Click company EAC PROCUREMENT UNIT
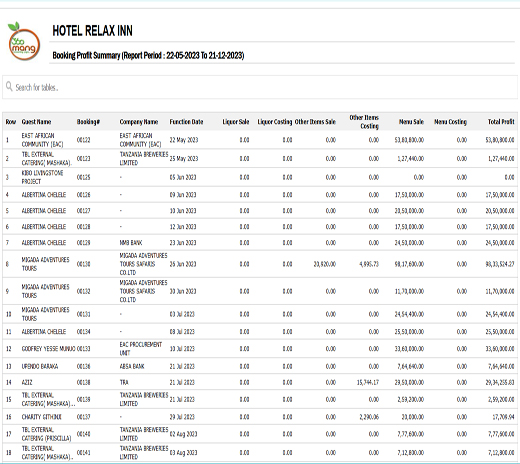The image size is (520, 464). [141, 349]
